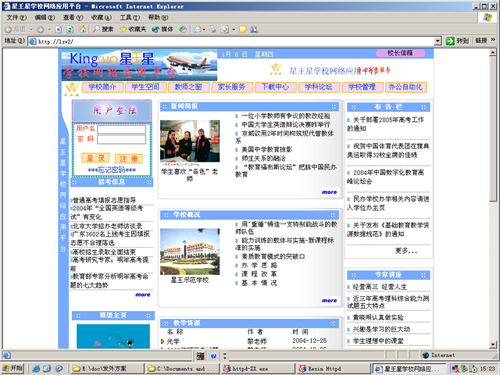
Task: Expand the address bar dropdown arrow
Action: coord(438,41)
